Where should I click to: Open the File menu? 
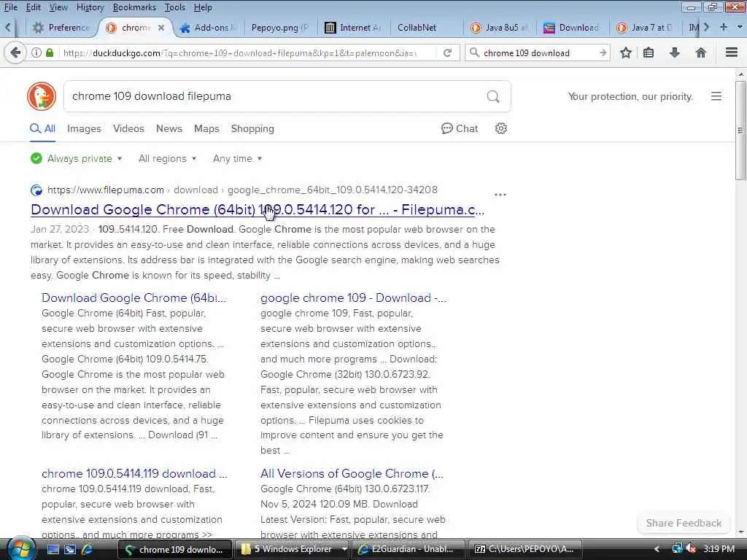(10, 7)
